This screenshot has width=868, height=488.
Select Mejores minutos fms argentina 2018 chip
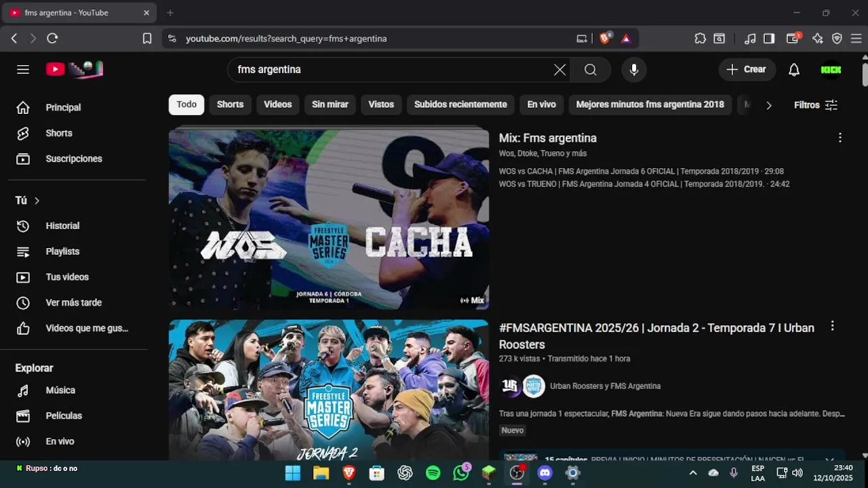pos(650,104)
